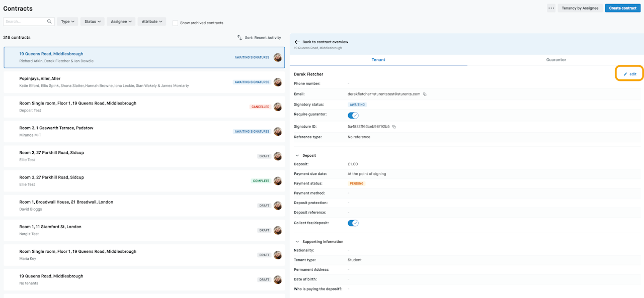Click the derekfletcher+sturentstest@sturents.com email text
The width and height of the screenshot is (644, 298).
coord(384,94)
